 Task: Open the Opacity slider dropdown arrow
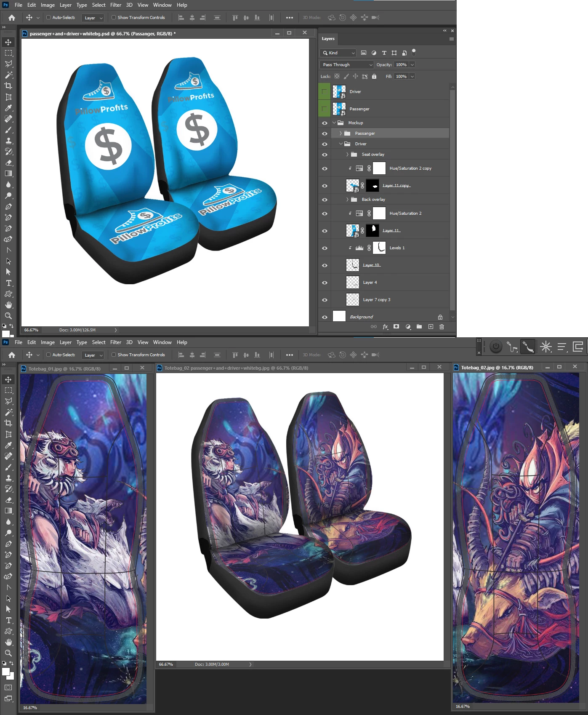click(x=412, y=64)
